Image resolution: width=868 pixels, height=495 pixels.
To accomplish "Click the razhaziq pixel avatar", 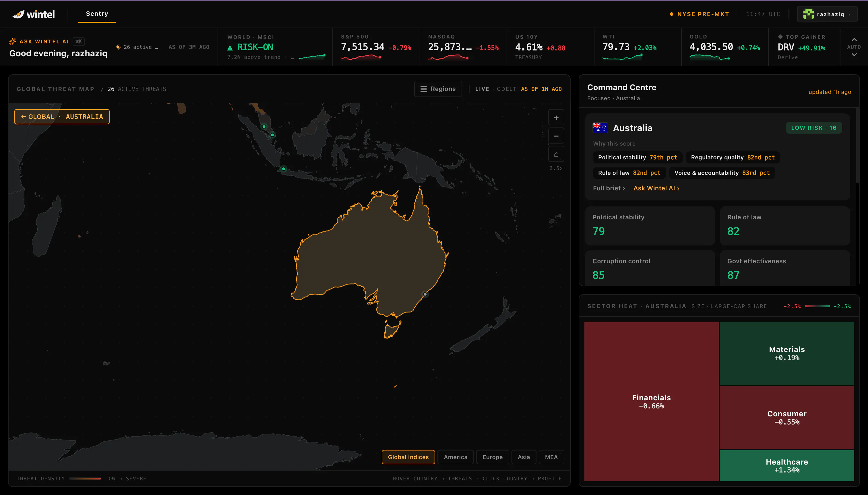I will [x=808, y=14].
